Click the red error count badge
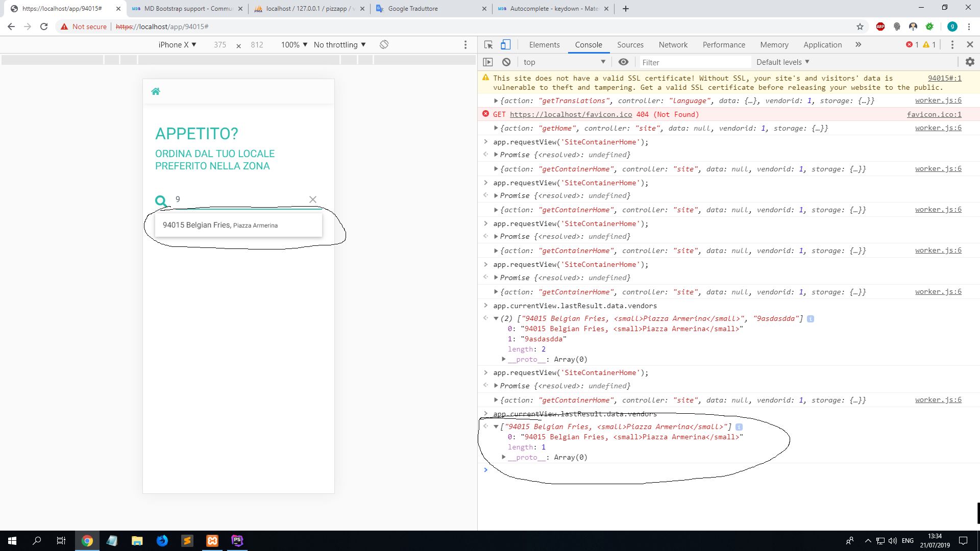This screenshot has height=551, width=980. pos(912,45)
